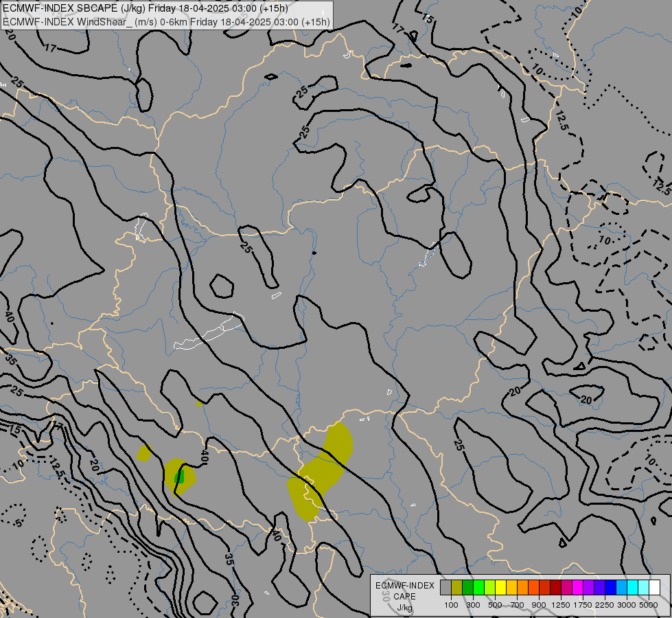The height and width of the screenshot is (618, 672).
Task: Click the small dark green CAPE patch on the map
Action: [179, 477]
